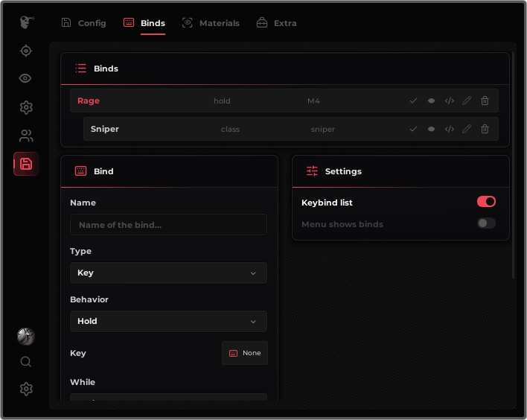Delete the Sniper bind
The height and width of the screenshot is (420, 527).
tap(485, 129)
